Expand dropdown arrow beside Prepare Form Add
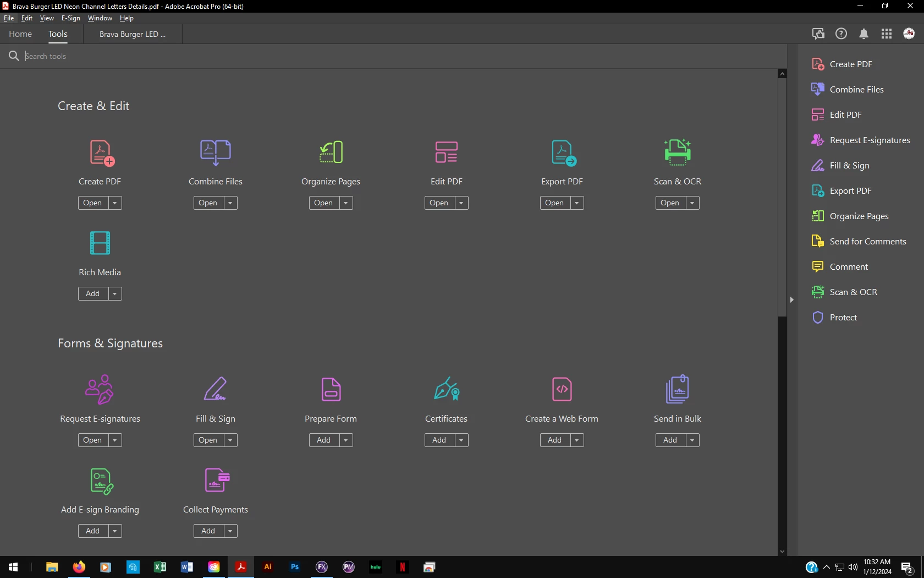Image resolution: width=924 pixels, height=578 pixels. [346, 440]
